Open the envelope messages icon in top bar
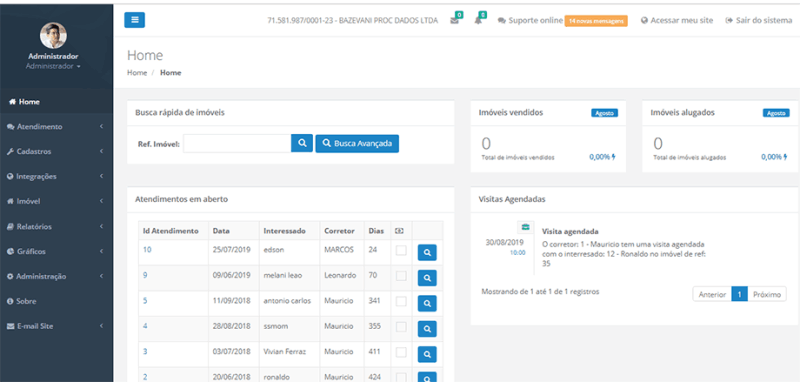This screenshot has height=382, width=800. click(454, 21)
